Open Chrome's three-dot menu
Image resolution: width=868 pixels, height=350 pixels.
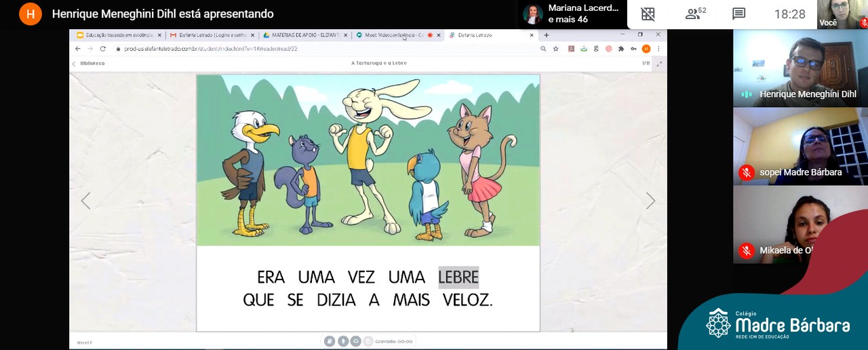(x=658, y=49)
